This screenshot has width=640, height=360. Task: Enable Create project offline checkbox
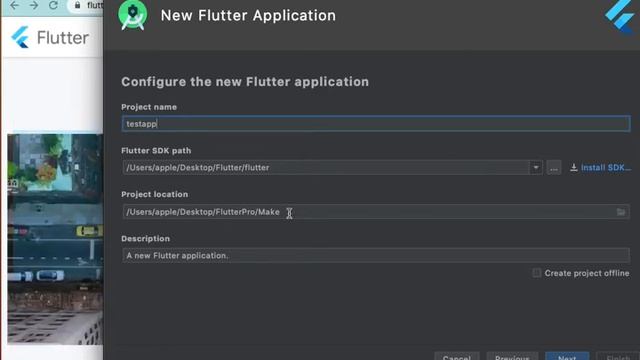point(537,273)
